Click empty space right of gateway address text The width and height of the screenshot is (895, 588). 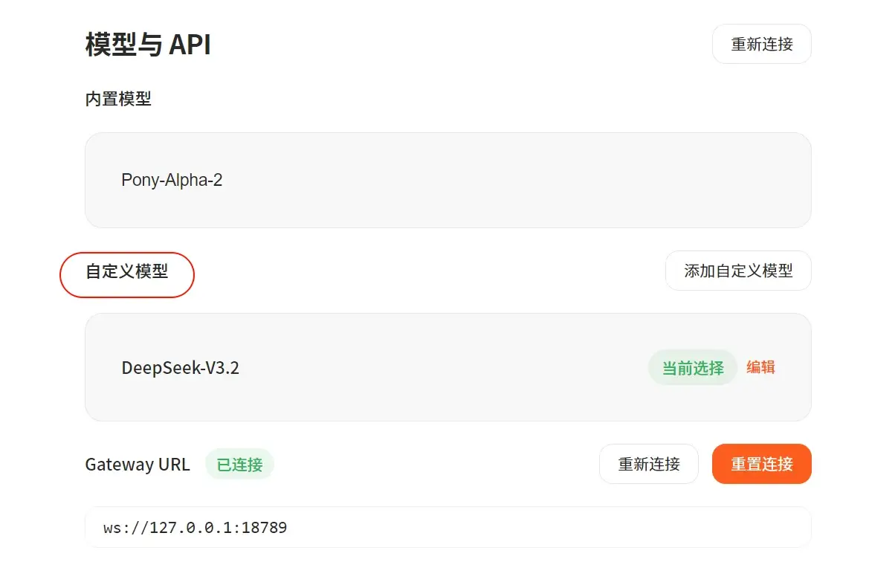pos(558,528)
